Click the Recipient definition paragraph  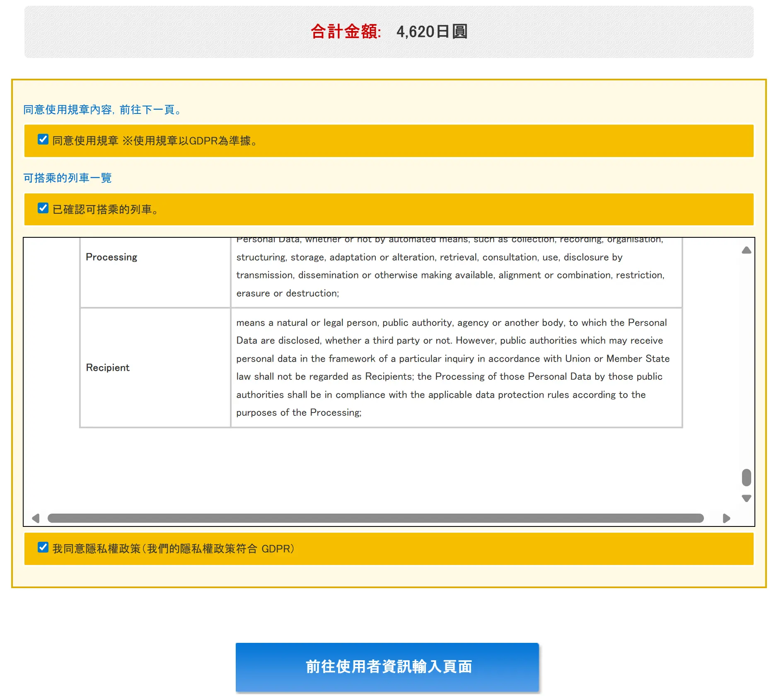[x=452, y=367]
